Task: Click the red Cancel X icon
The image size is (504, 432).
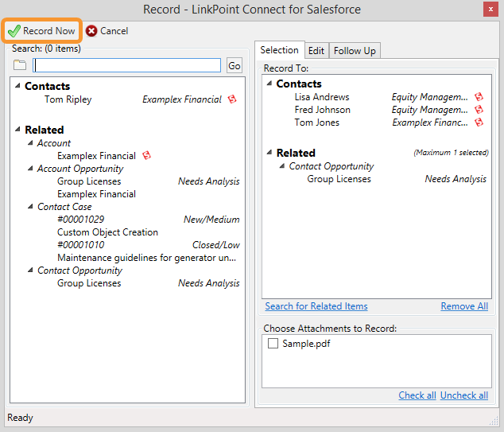Action: coord(91,31)
